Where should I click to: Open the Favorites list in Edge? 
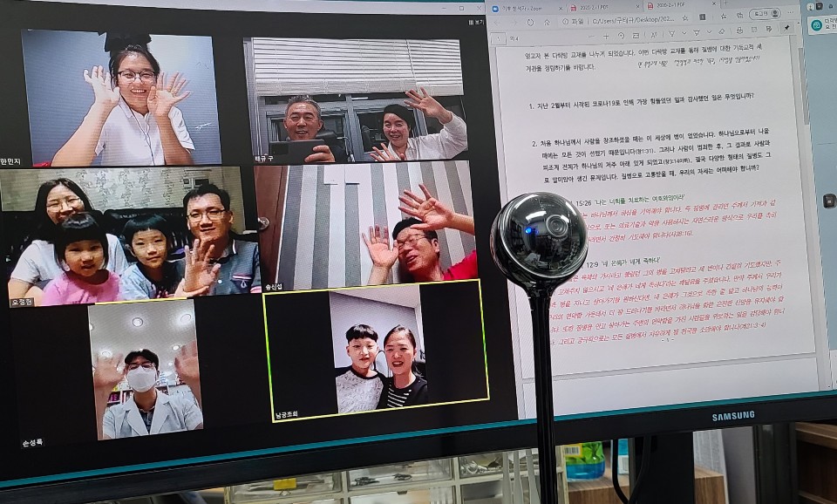(725, 16)
